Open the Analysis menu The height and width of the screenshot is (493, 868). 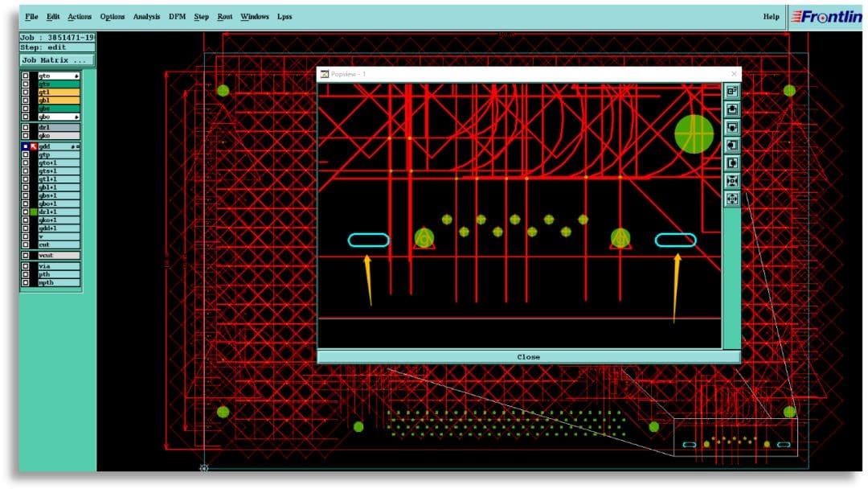146,17
